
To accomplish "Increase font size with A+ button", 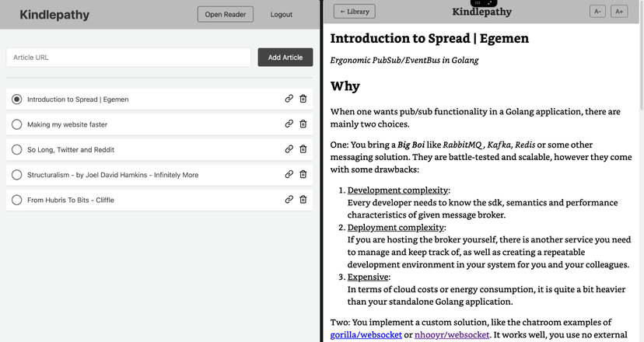I will coord(619,12).
